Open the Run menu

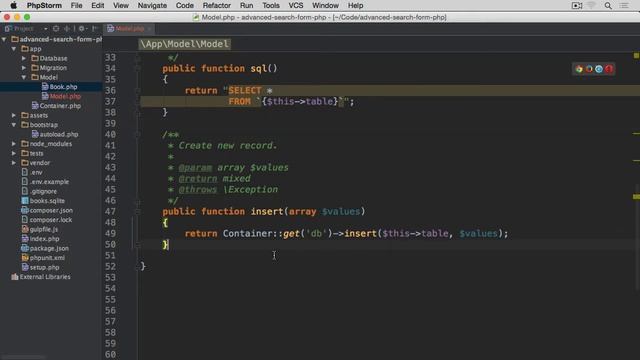(x=247, y=5)
